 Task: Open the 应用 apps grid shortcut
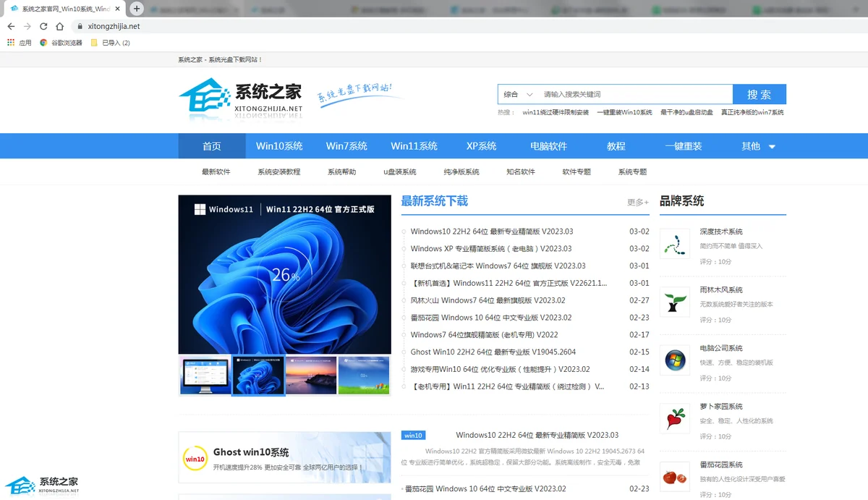tap(20, 43)
